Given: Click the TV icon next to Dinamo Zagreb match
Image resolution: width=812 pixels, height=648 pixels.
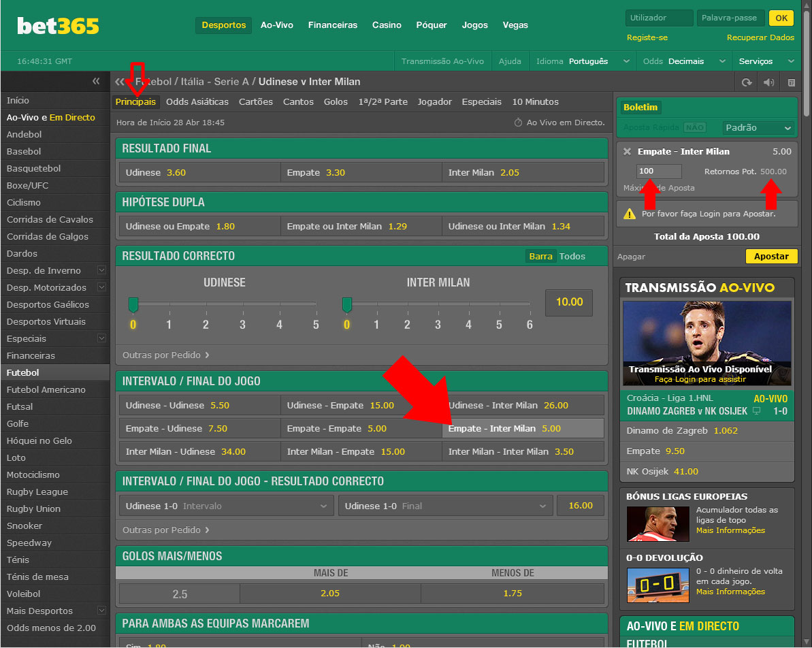Looking at the screenshot, I should coord(756,411).
